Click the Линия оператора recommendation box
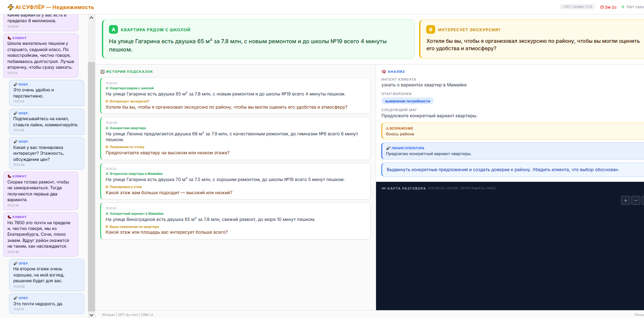Viewport: 644px width, 318px height. pos(512,151)
